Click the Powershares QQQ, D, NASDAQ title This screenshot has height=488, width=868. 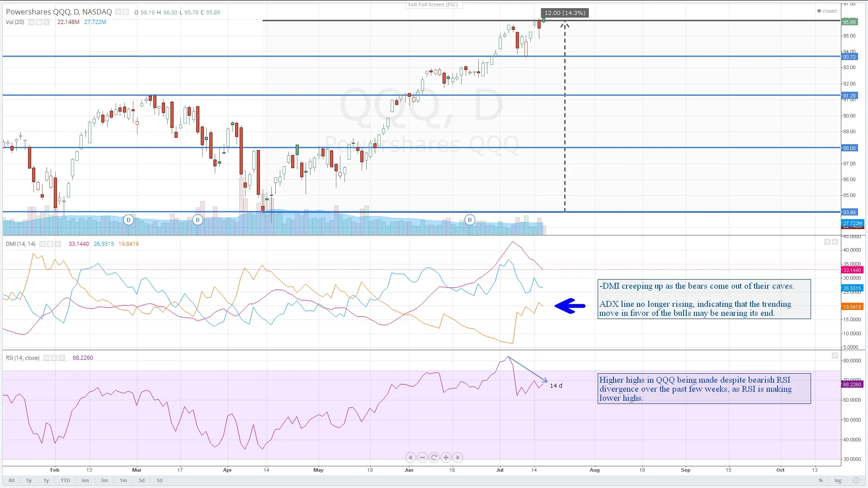pyautogui.click(x=59, y=12)
